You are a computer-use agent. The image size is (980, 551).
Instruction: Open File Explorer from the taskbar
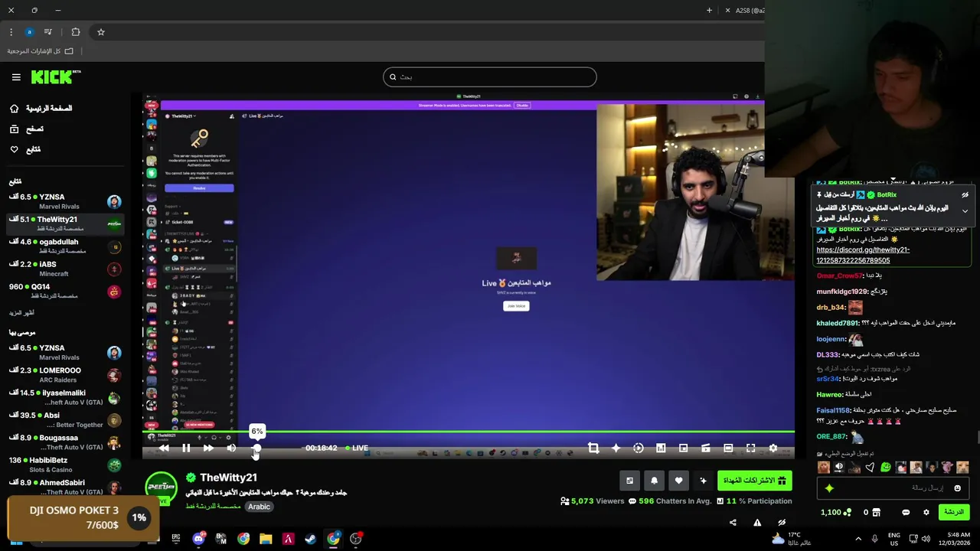coord(266,539)
